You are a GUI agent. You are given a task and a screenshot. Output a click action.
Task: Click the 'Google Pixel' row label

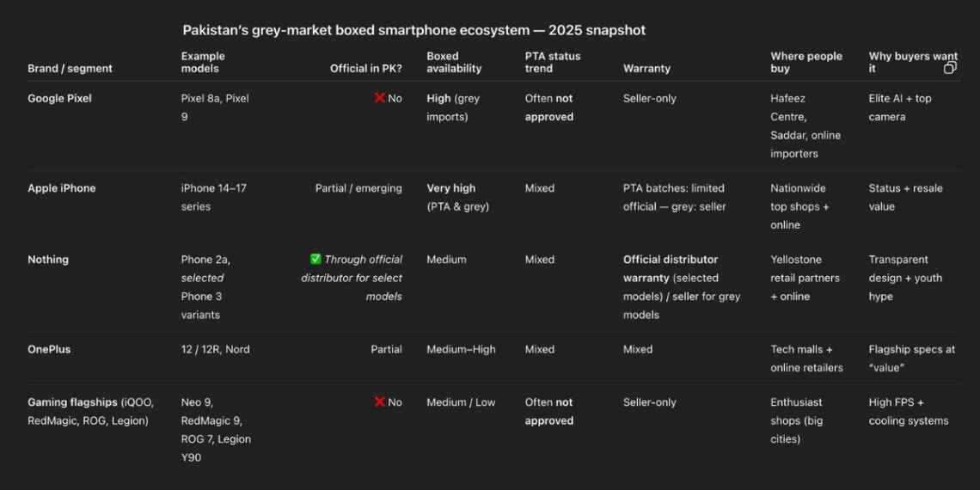pyautogui.click(x=59, y=98)
